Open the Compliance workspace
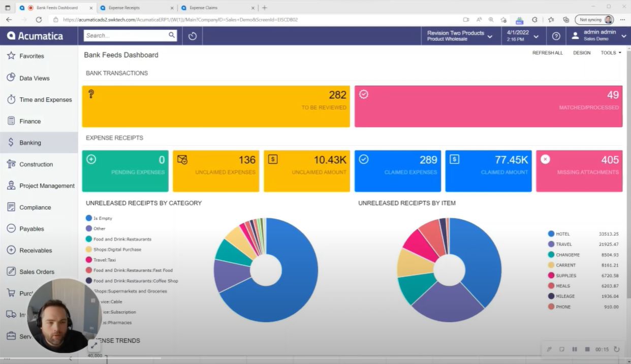Screen dimensions: 631x364 (39, 207)
